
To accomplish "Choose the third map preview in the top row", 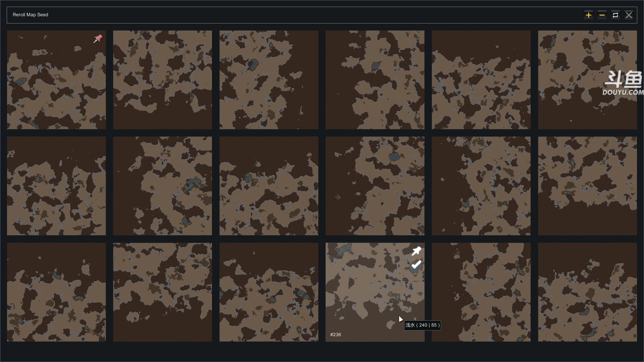I will [x=269, y=80].
